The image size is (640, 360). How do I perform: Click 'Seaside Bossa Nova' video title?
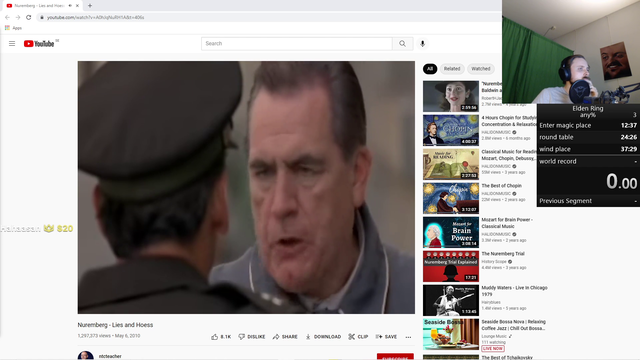[x=513, y=325]
